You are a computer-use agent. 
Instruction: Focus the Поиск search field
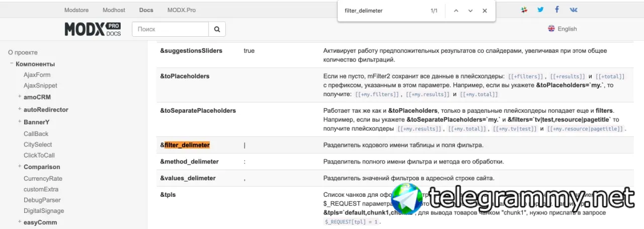pyautogui.click(x=171, y=29)
